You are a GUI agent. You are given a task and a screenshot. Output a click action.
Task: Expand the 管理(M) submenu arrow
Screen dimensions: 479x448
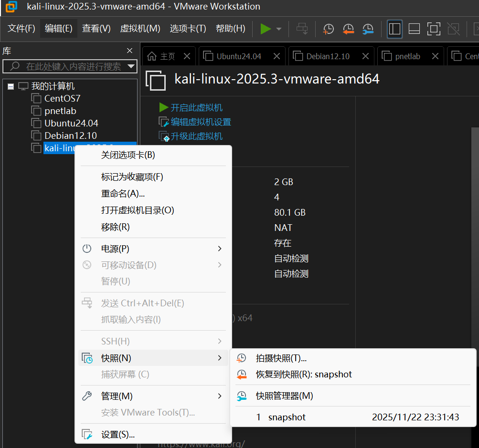coord(219,396)
